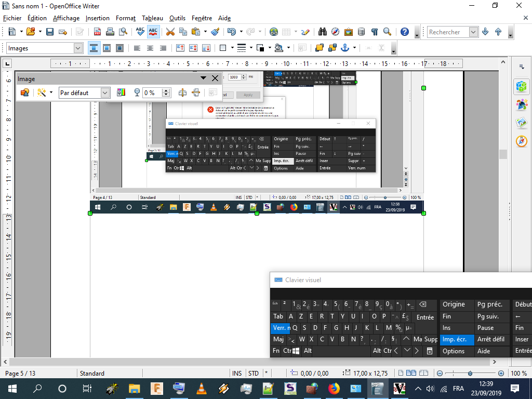The height and width of the screenshot is (399, 532).
Task: Open the Page Preview icon
Action: (123, 32)
